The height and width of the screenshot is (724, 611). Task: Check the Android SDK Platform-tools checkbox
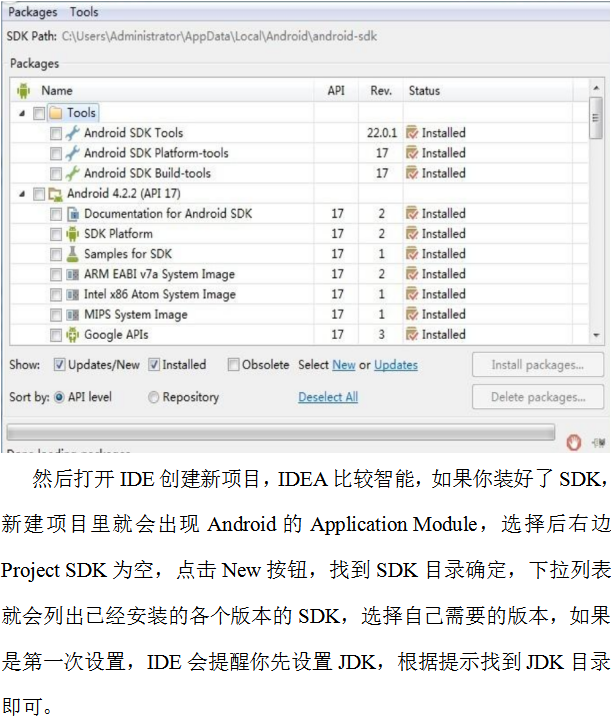(56, 153)
